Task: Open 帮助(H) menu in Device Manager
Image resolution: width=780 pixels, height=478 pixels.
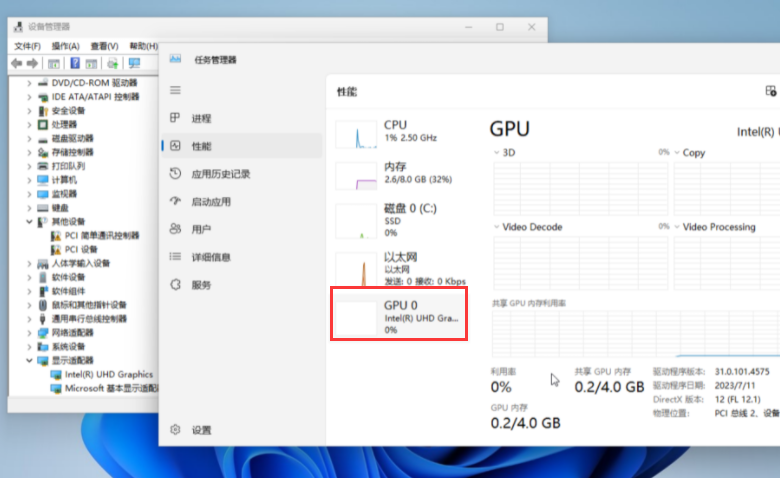Action: pos(143,46)
